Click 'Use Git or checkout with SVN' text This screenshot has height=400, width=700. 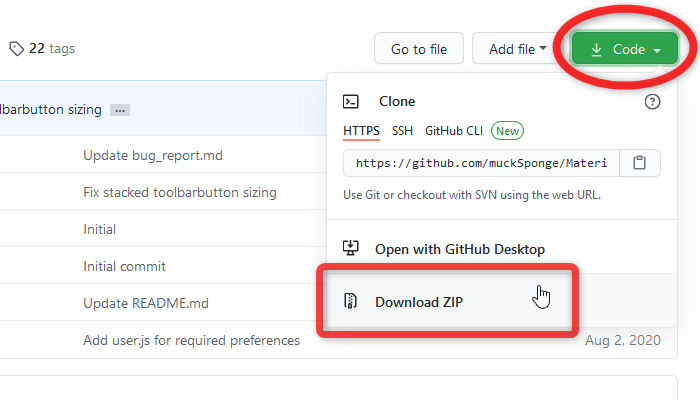472,195
